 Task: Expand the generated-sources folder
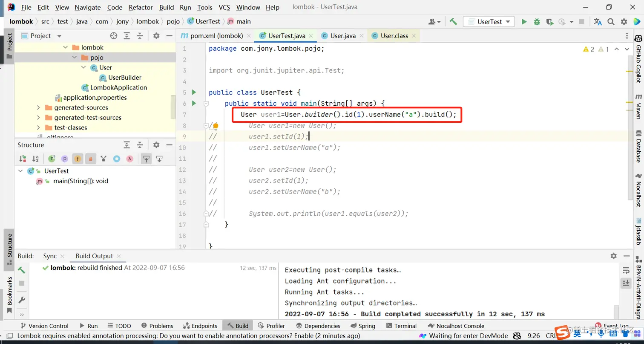point(38,107)
